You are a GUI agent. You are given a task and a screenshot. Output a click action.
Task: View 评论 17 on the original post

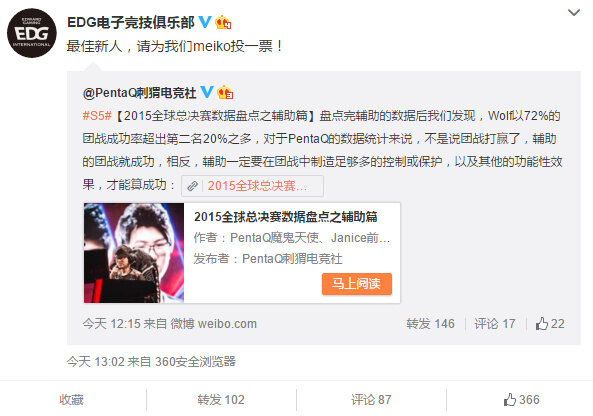click(x=495, y=324)
